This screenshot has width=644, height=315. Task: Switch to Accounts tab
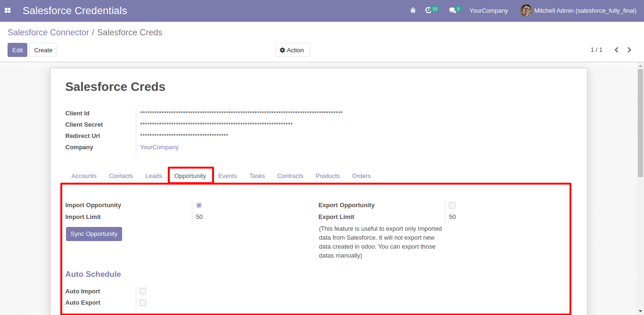(x=84, y=176)
